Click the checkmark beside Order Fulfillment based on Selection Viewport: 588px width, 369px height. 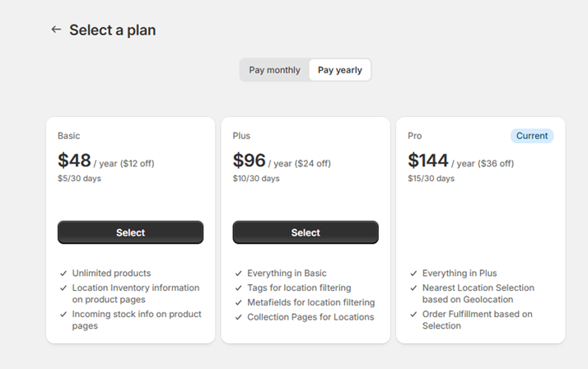(x=413, y=315)
